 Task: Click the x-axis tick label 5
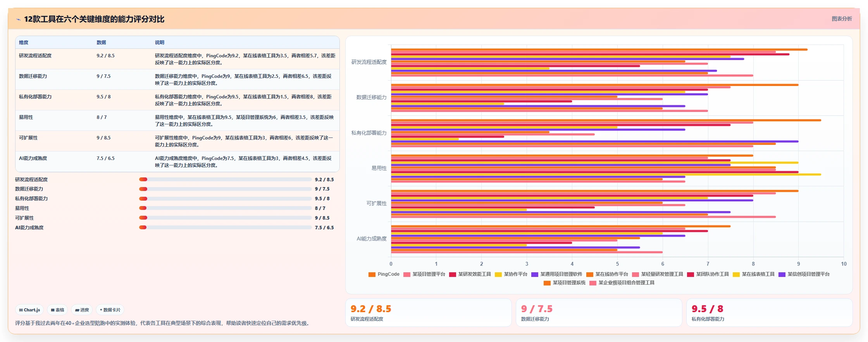pyautogui.click(x=617, y=264)
